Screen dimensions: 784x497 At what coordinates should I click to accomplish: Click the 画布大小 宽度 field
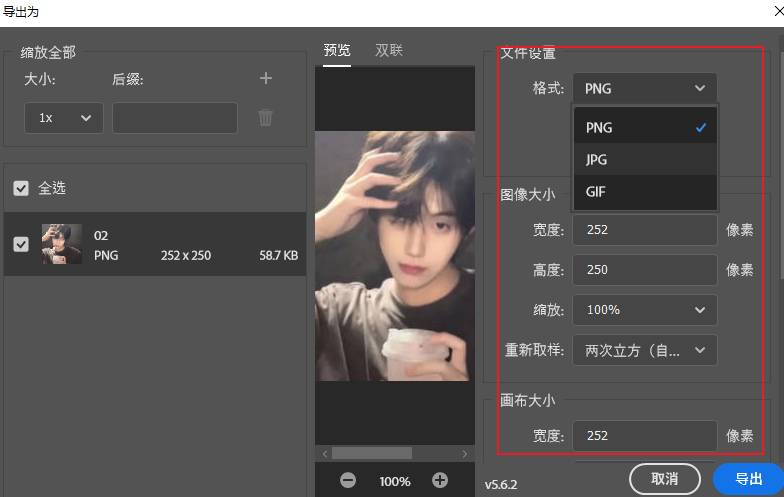(644, 436)
